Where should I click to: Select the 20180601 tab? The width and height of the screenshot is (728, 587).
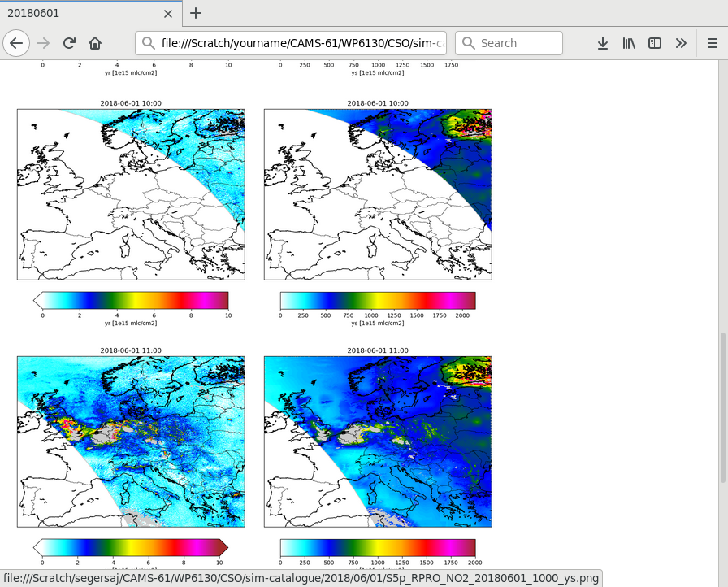coord(91,13)
